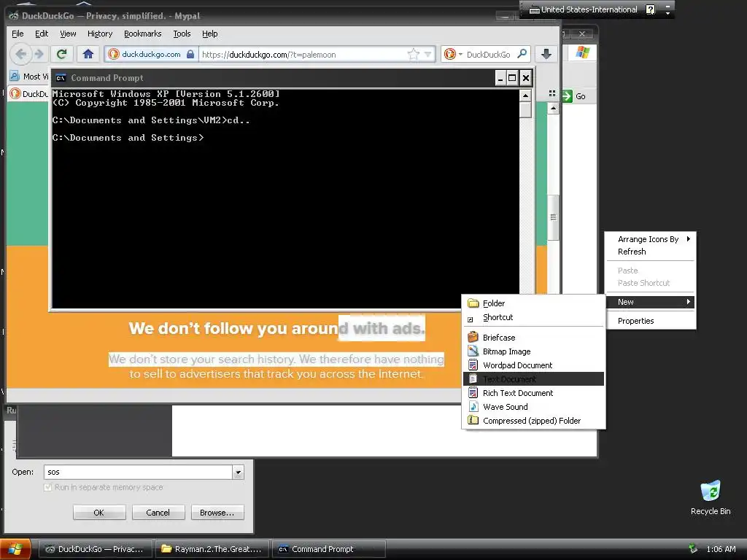The width and height of the screenshot is (747, 560).
Task: Open the History menu in Mypal
Action: pyautogui.click(x=100, y=34)
